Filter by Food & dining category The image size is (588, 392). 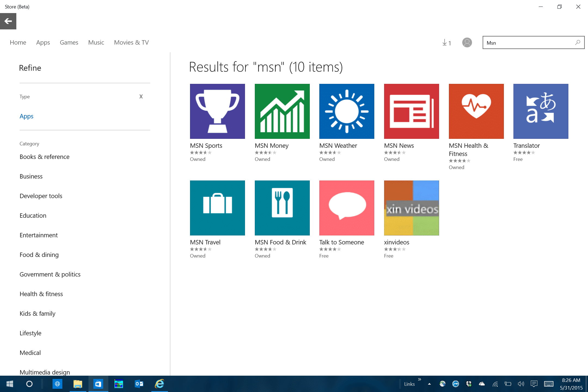[39, 255]
